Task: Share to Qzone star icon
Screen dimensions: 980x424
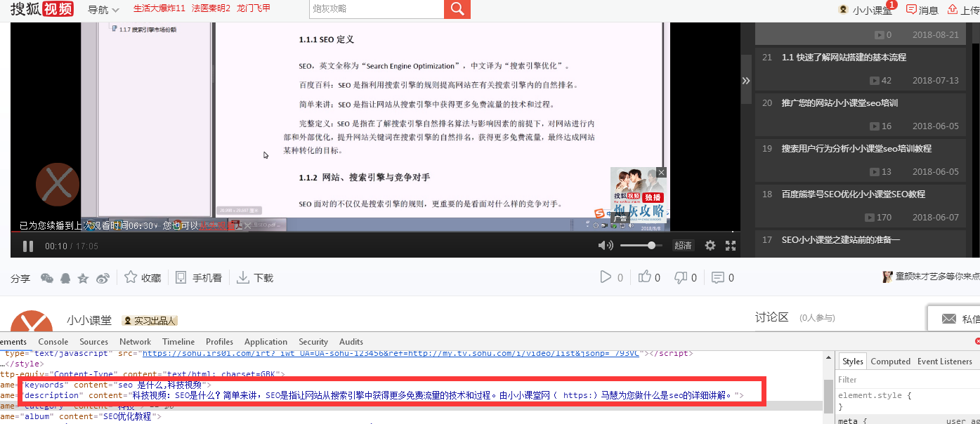Action: (x=84, y=278)
